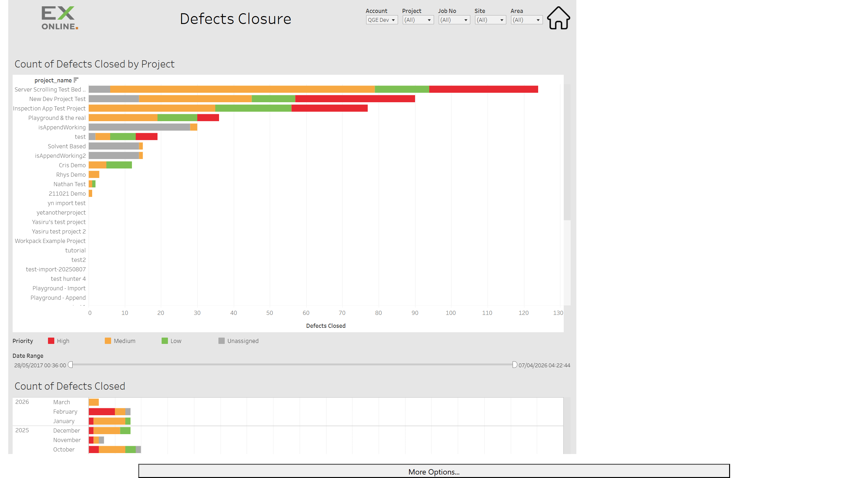Click the orange Medium segment of New Dev Project Test
The image size is (868, 478).
[x=195, y=99]
